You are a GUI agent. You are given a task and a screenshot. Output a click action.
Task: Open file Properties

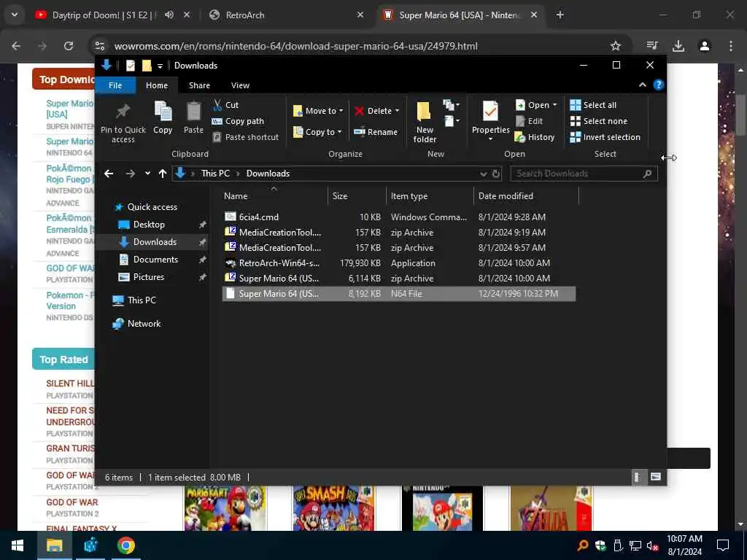tap(490, 121)
